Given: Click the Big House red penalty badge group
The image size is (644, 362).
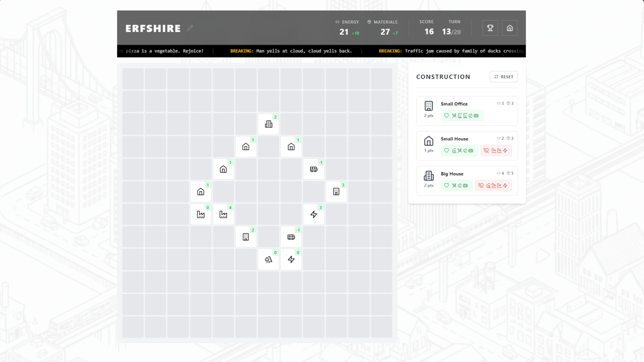Looking at the screenshot, I should click(x=493, y=185).
